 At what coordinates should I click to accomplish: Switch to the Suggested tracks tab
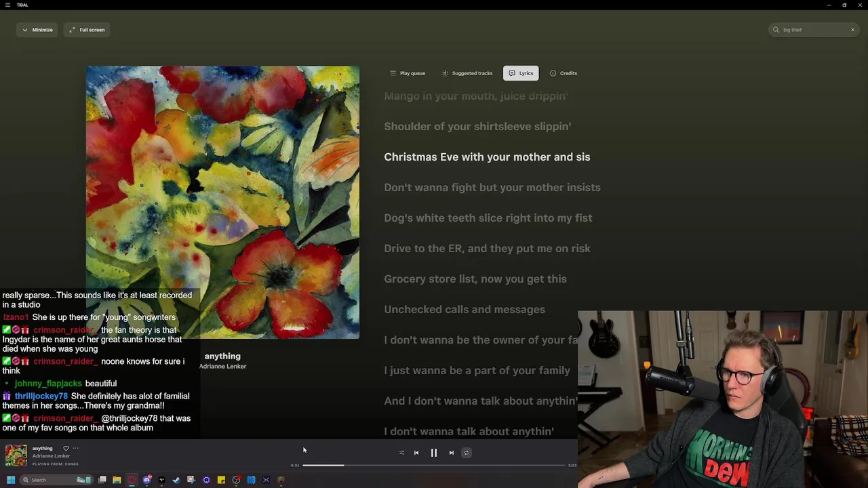(467, 73)
